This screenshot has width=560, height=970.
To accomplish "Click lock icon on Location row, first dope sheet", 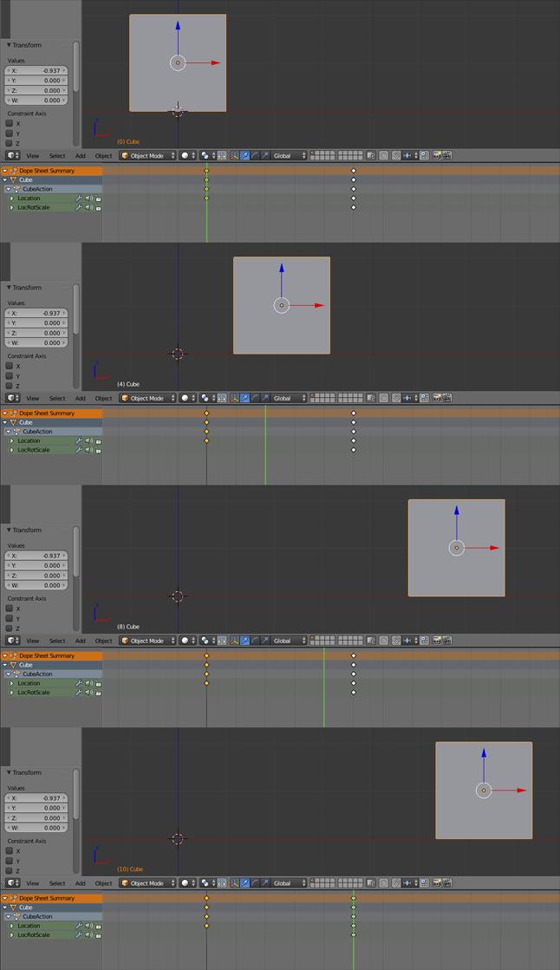I will [x=98, y=199].
